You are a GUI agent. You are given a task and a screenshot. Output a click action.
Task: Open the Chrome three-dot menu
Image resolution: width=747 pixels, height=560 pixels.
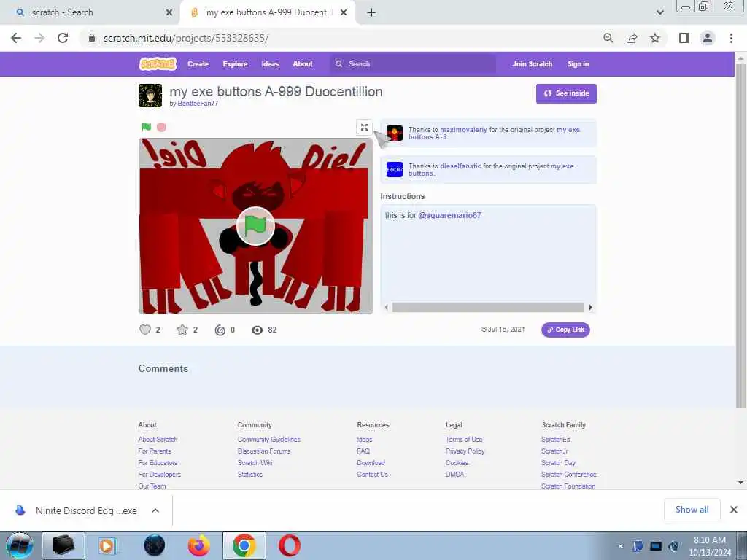tap(731, 38)
